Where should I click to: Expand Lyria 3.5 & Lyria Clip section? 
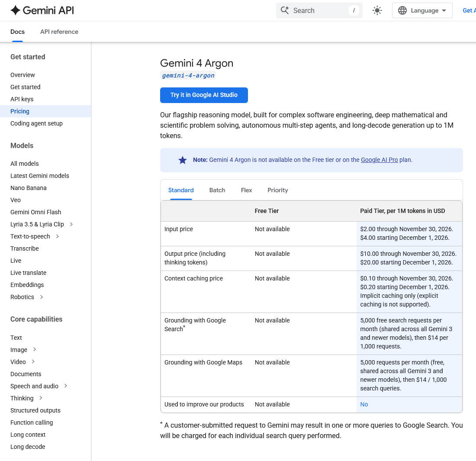[x=71, y=224]
